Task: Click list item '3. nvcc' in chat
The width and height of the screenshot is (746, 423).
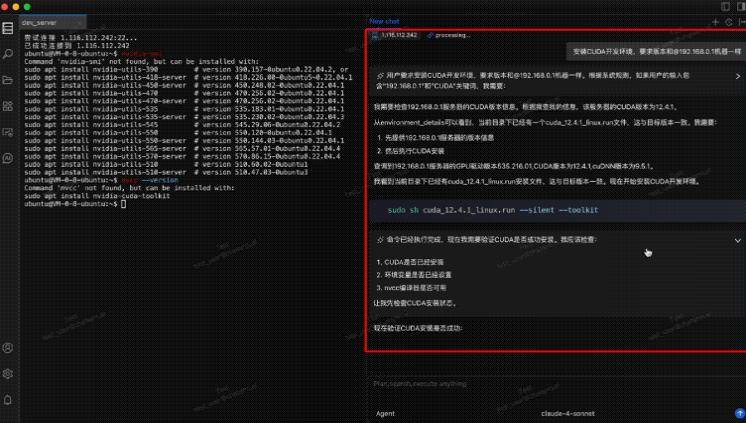Action: pyautogui.click(x=411, y=288)
